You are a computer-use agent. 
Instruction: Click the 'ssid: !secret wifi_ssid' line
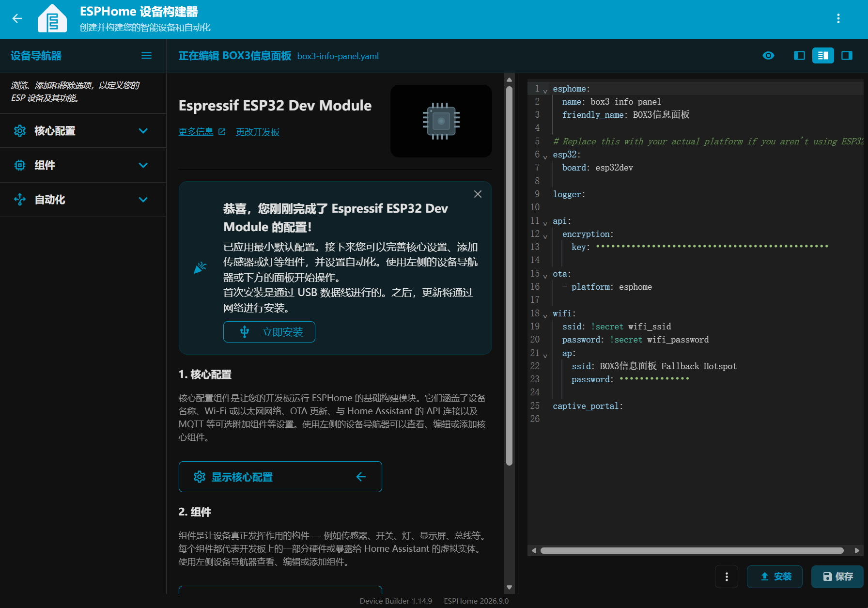[617, 327]
